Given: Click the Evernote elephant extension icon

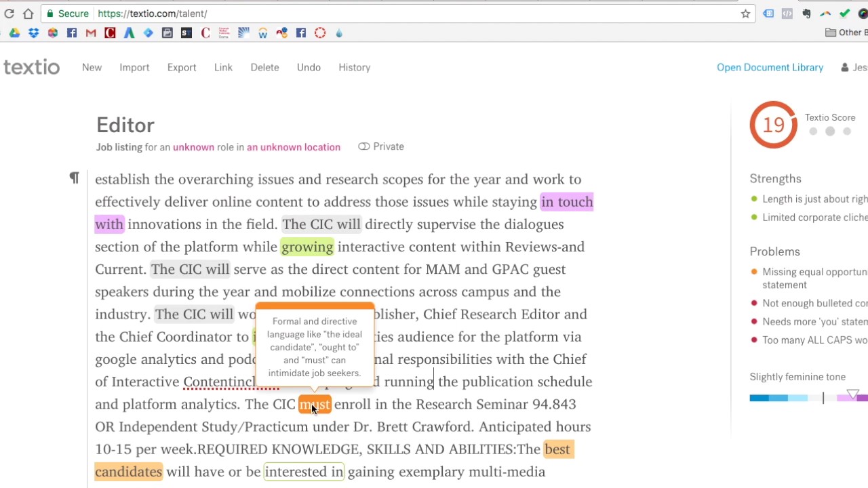Looking at the screenshot, I should 806,14.
